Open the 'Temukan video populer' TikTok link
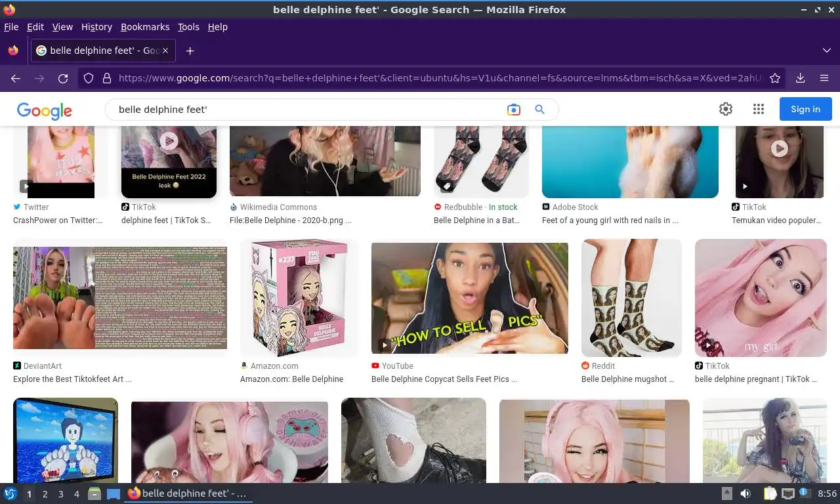 tap(776, 220)
